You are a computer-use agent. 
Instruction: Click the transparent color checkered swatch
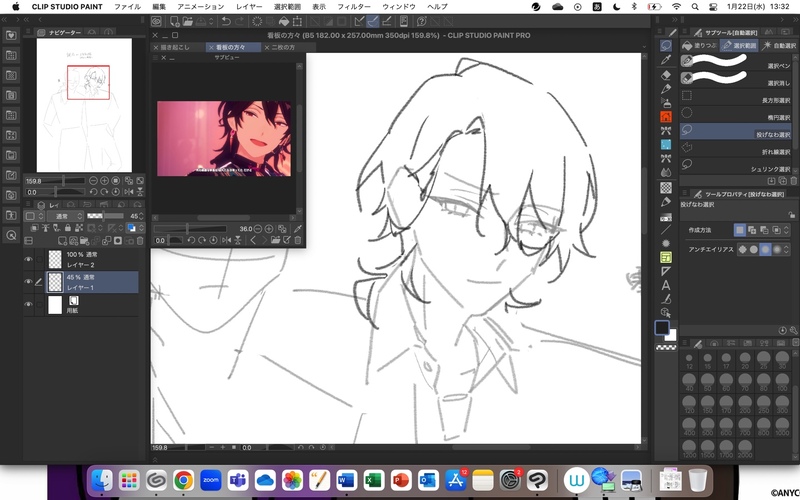(666, 347)
